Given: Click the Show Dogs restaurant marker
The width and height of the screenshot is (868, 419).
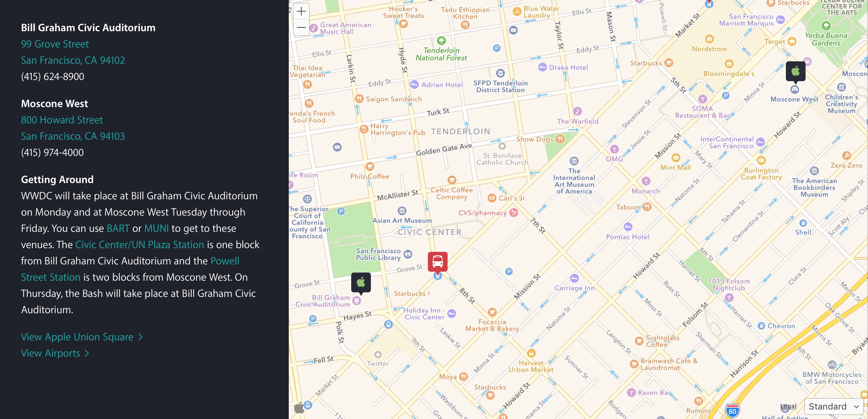Looking at the screenshot, I should point(560,139).
